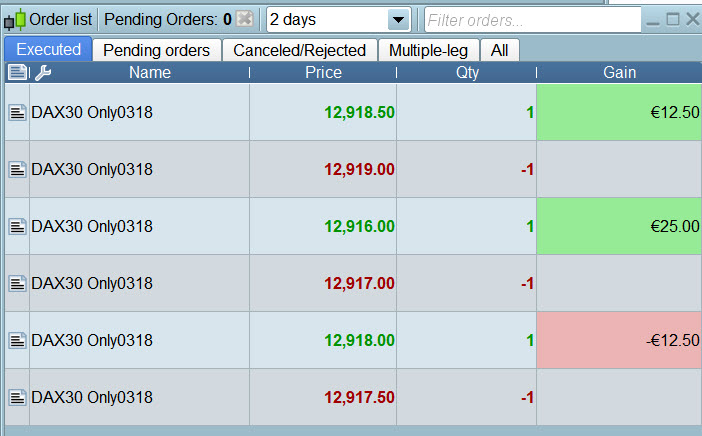This screenshot has width=702, height=436.
Task: Click the candlestick Order list icon
Action: 14,20
